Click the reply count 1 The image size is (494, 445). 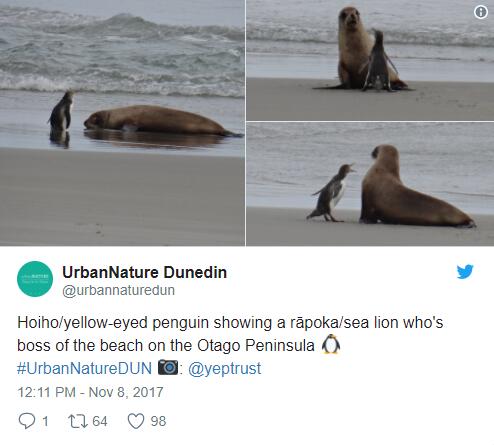[45, 421]
